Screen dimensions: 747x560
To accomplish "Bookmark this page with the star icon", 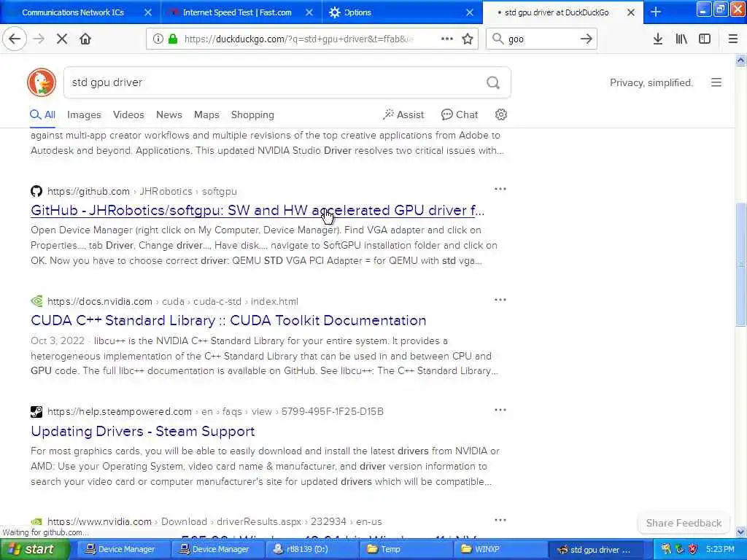I will coord(468,39).
